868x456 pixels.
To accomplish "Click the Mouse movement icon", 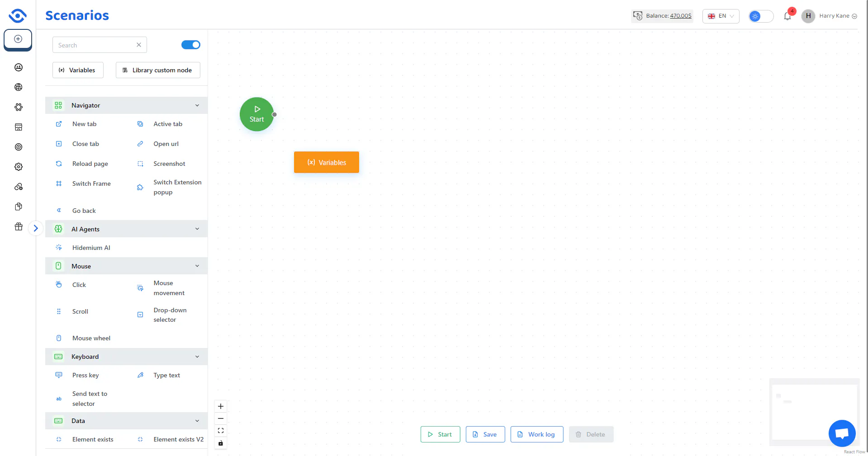I will (x=140, y=288).
